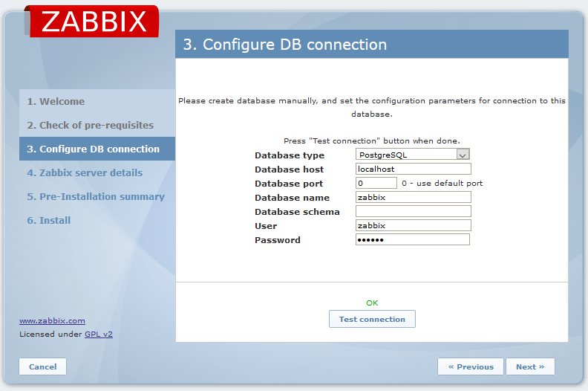Focus the Database port field

(376, 183)
